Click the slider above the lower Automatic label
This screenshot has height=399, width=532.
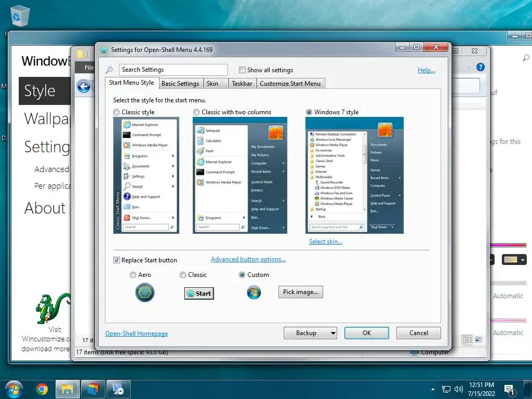coord(508,320)
